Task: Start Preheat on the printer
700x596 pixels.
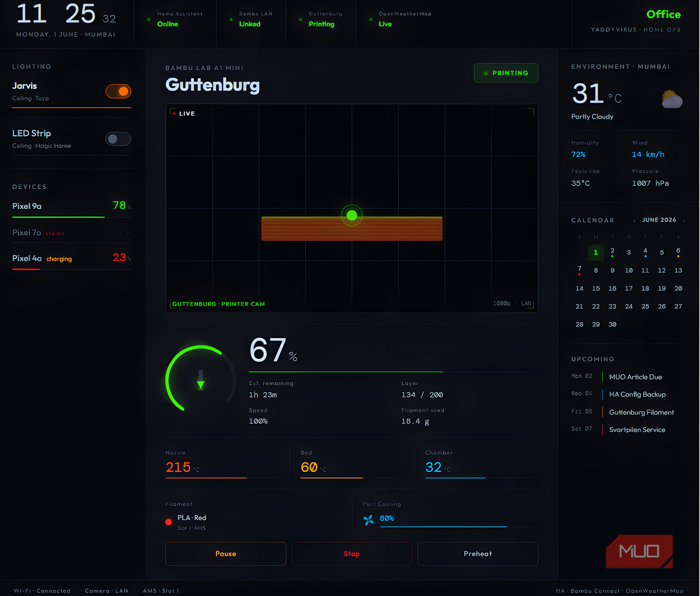Action: (x=478, y=554)
